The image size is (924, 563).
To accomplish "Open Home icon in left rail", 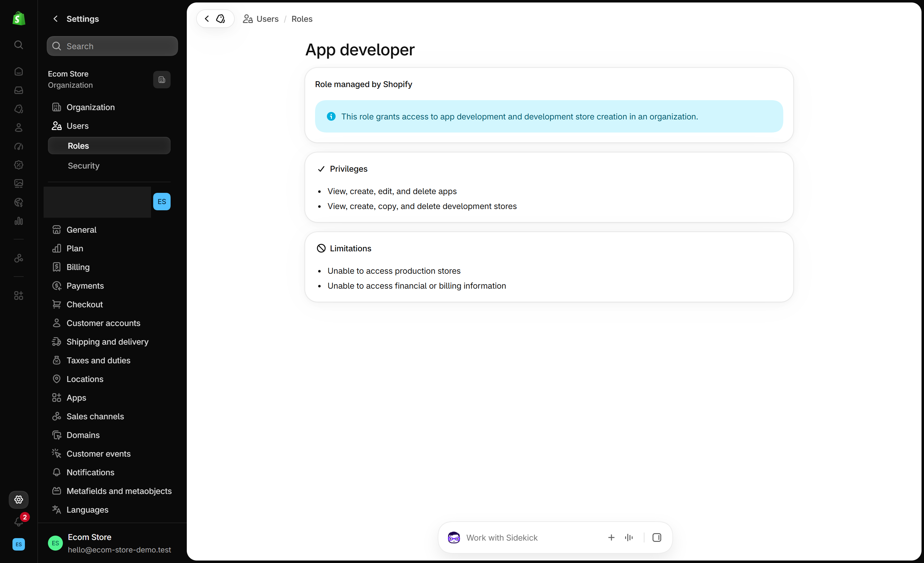I will coord(19,72).
